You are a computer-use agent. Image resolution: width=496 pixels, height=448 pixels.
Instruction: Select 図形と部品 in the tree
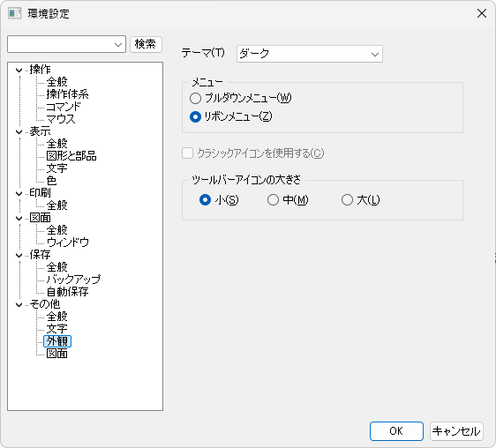coord(71,156)
